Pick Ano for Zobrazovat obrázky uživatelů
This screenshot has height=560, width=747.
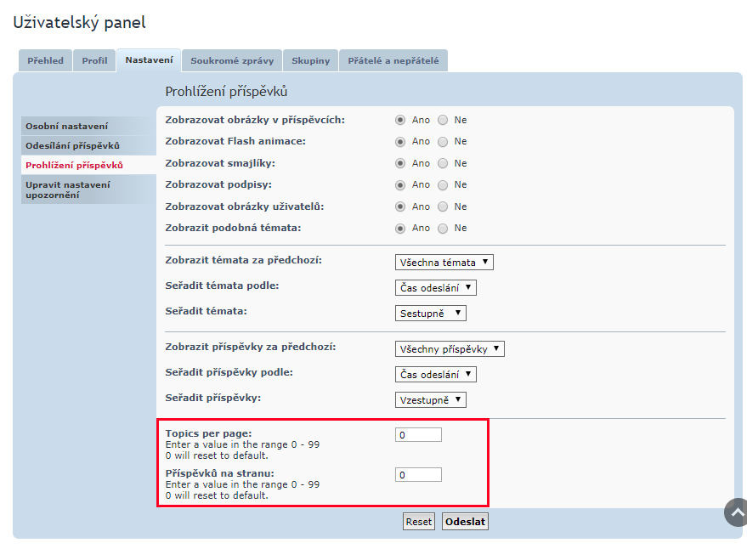pos(400,206)
